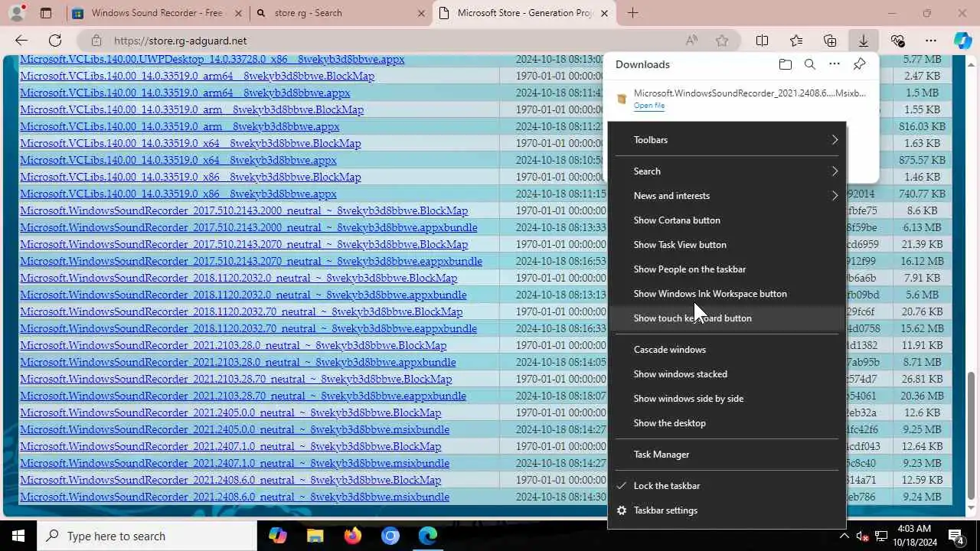Launch Firefox from the taskbar
980x551 pixels.
pos(352,536)
